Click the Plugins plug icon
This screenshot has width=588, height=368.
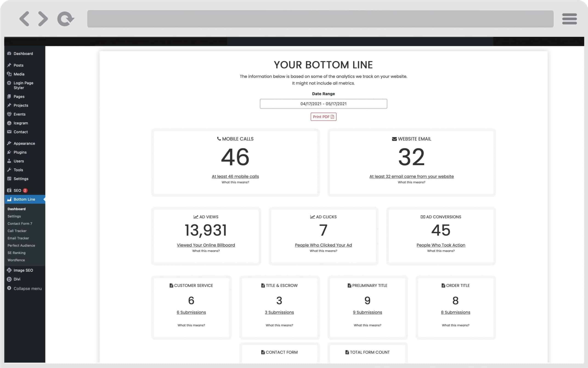[9, 152]
